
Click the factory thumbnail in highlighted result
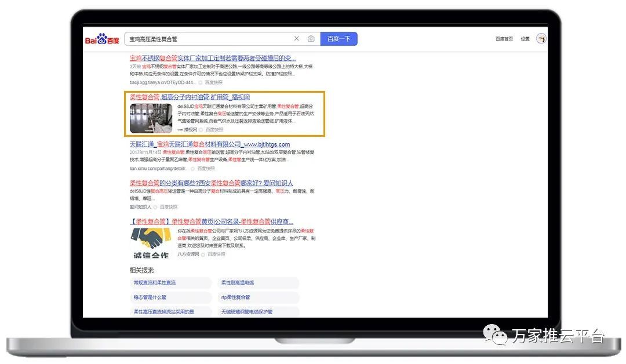(x=151, y=118)
